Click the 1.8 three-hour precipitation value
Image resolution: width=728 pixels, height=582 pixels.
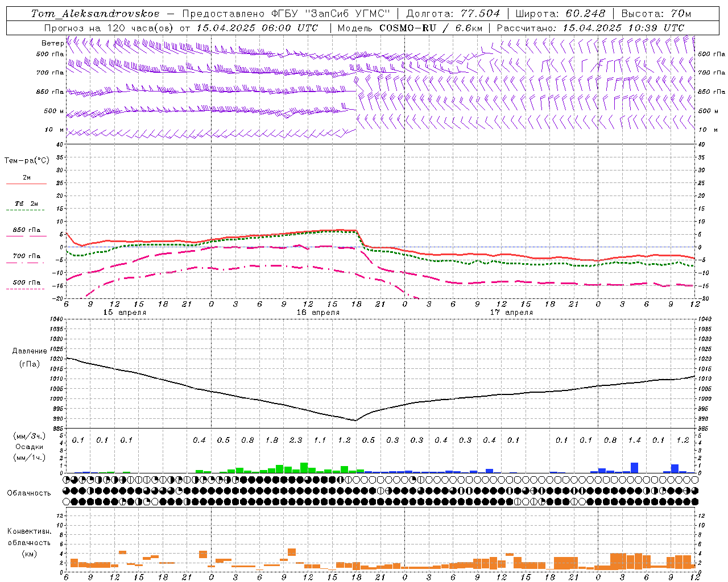coord(272,440)
